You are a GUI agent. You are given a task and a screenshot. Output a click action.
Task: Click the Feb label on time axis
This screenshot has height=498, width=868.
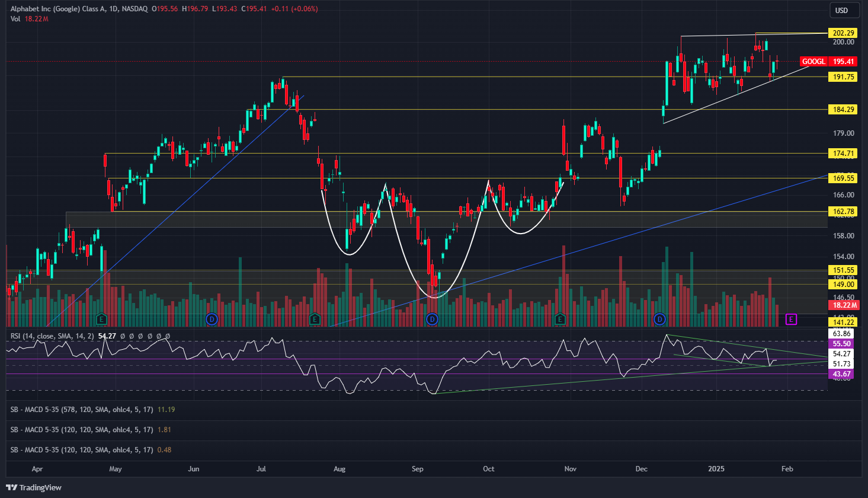pyautogui.click(x=787, y=469)
